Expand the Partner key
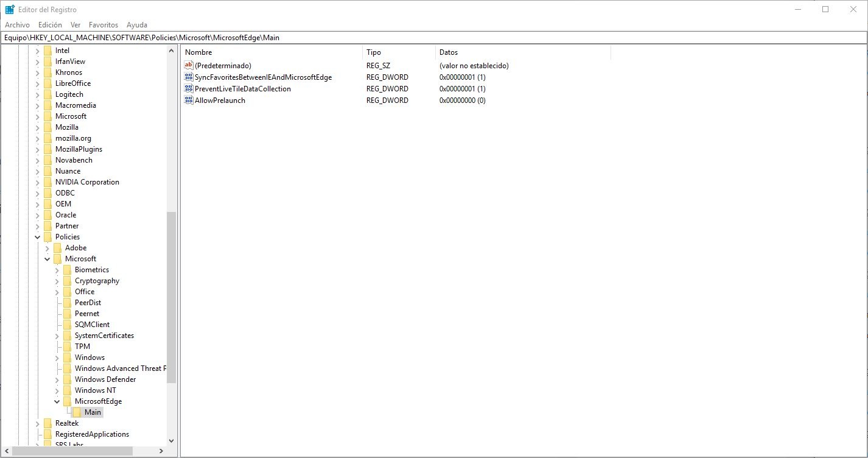 click(x=38, y=226)
